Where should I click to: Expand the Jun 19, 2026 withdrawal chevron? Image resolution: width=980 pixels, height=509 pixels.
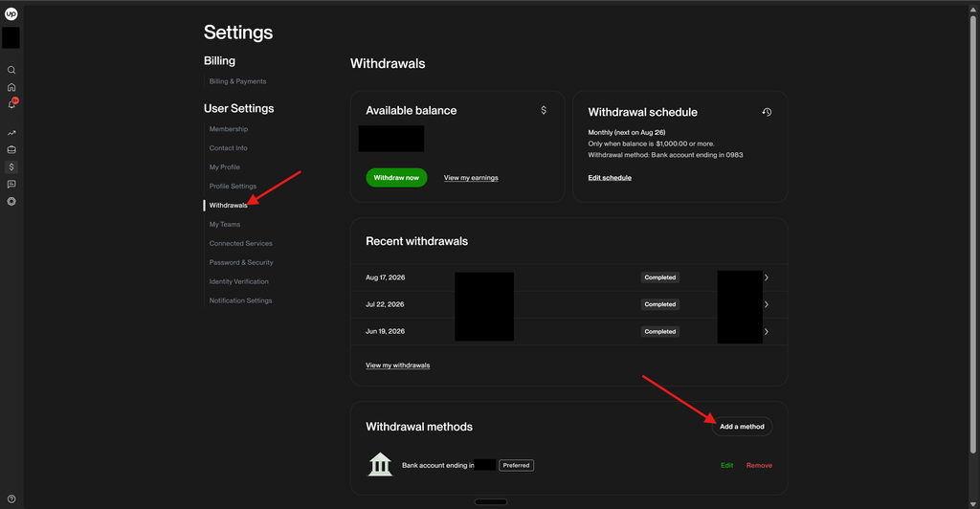(x=767, y=332)
